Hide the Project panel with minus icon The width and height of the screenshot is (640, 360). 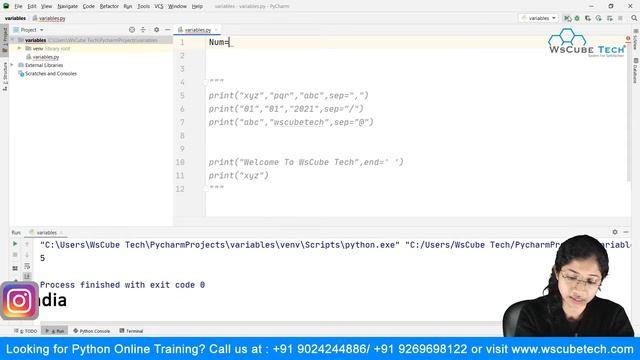coord(167,30)
